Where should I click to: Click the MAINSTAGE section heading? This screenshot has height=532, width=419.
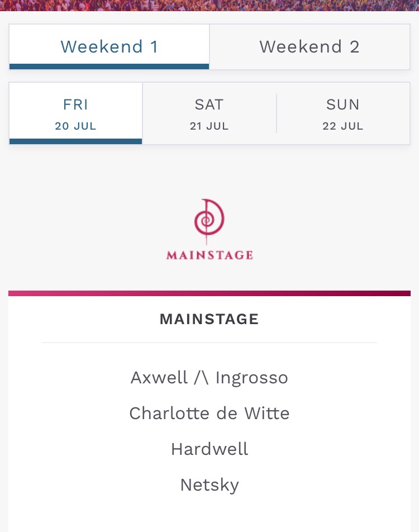(x=209, y=319)
